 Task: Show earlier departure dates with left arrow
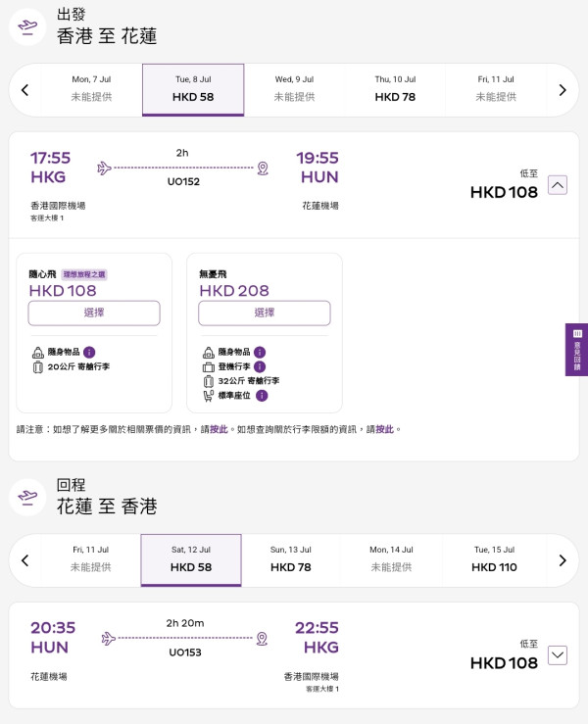(24, 90)
